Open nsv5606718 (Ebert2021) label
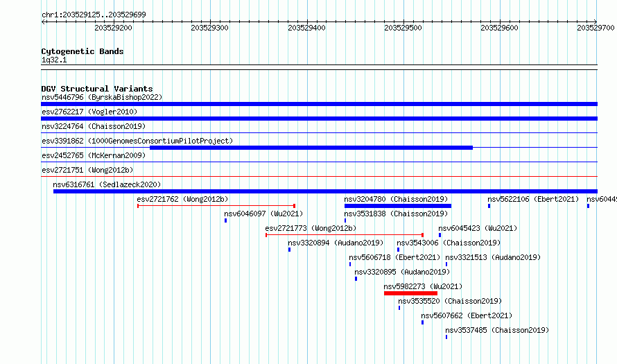 point(394,257)
